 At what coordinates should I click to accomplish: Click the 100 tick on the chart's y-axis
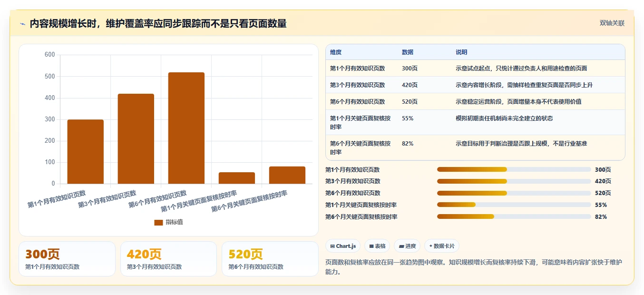[x=50, y=162]
